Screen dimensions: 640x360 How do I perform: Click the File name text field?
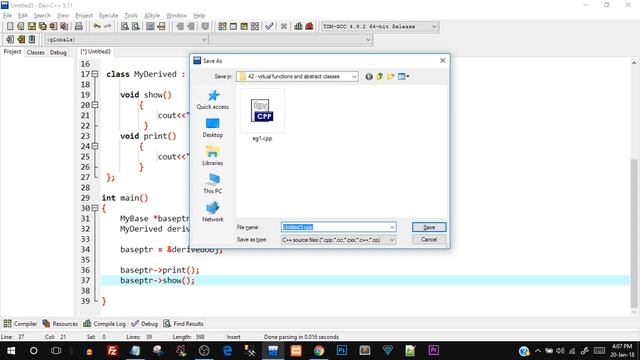[x=338, y=227]
